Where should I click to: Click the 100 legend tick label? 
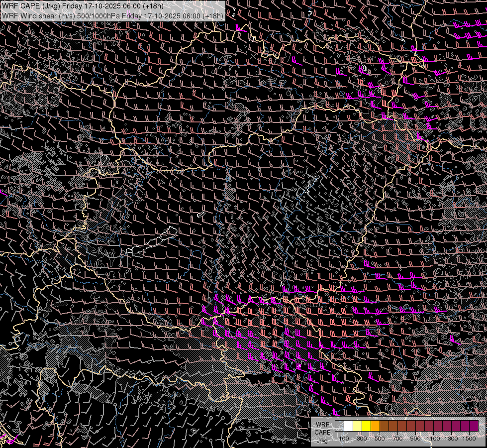coord(344,439)
